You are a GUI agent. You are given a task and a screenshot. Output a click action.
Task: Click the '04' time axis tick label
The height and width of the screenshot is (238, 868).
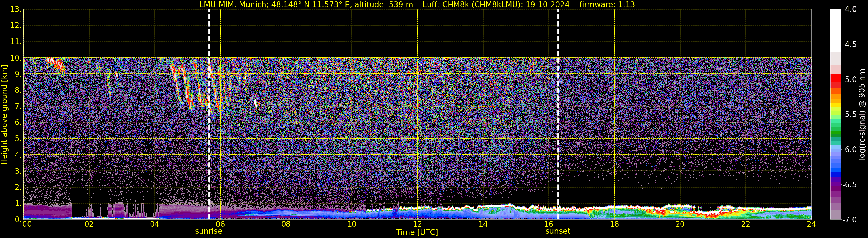pos(155,224)
